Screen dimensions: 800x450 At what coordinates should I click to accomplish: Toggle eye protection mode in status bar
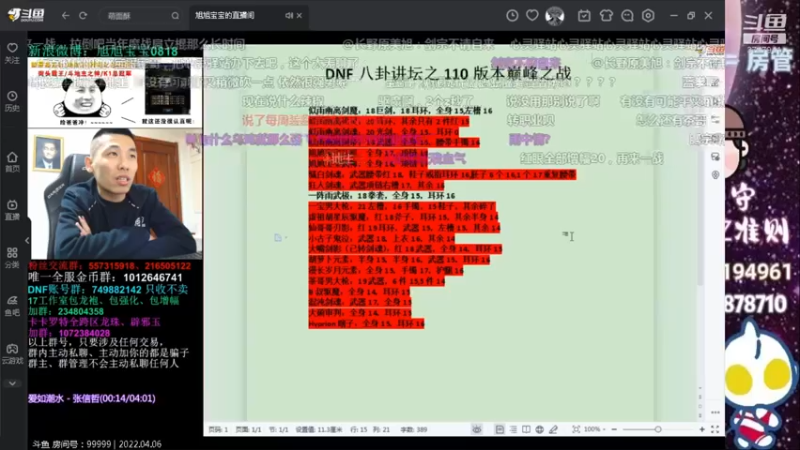tap(477, 430)
